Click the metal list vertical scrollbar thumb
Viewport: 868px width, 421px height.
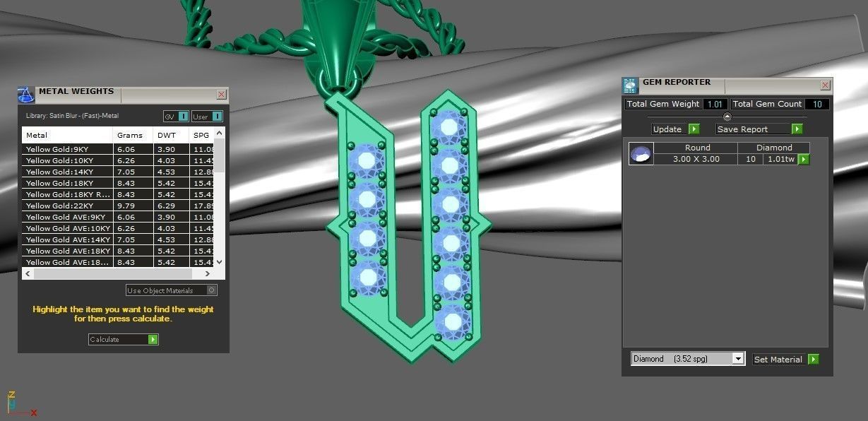(x=219, y=155)
